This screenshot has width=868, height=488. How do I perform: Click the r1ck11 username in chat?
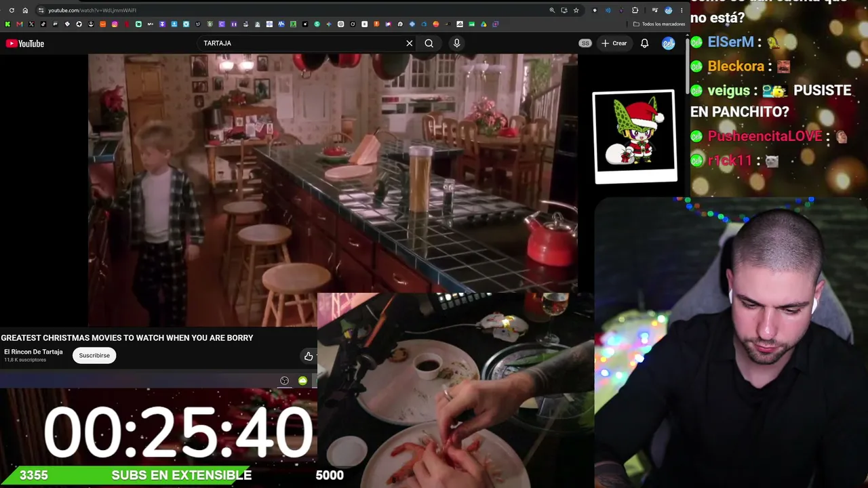pyautogui.click(x=730, y=161)
